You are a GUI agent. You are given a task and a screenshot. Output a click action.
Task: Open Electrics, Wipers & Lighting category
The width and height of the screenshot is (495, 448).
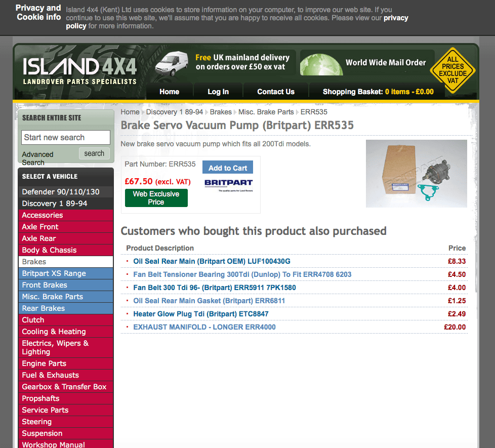[x=66, y=348]
